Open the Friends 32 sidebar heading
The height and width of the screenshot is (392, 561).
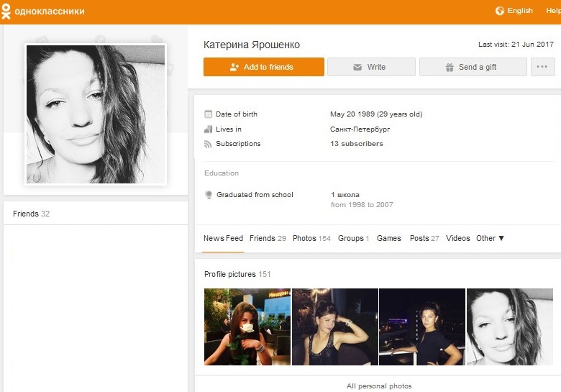[31, 214]
